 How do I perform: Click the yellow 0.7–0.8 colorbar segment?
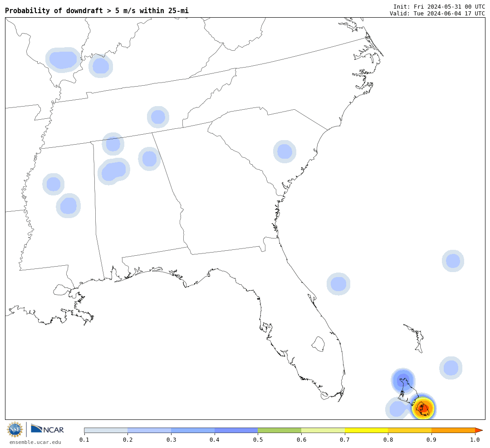coord(366,430)
